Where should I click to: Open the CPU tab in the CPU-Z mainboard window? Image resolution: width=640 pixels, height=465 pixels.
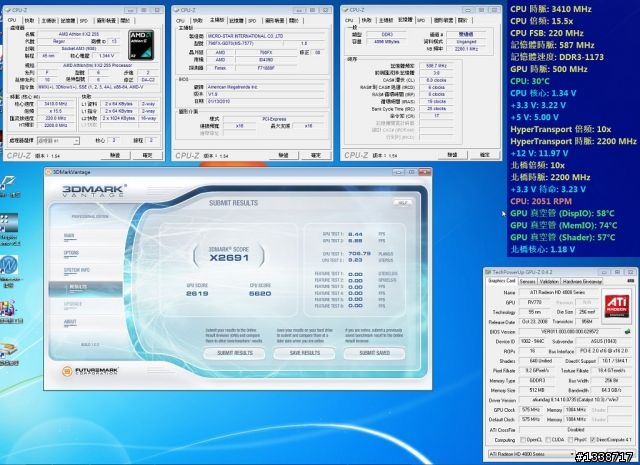[x=180, y=20]
